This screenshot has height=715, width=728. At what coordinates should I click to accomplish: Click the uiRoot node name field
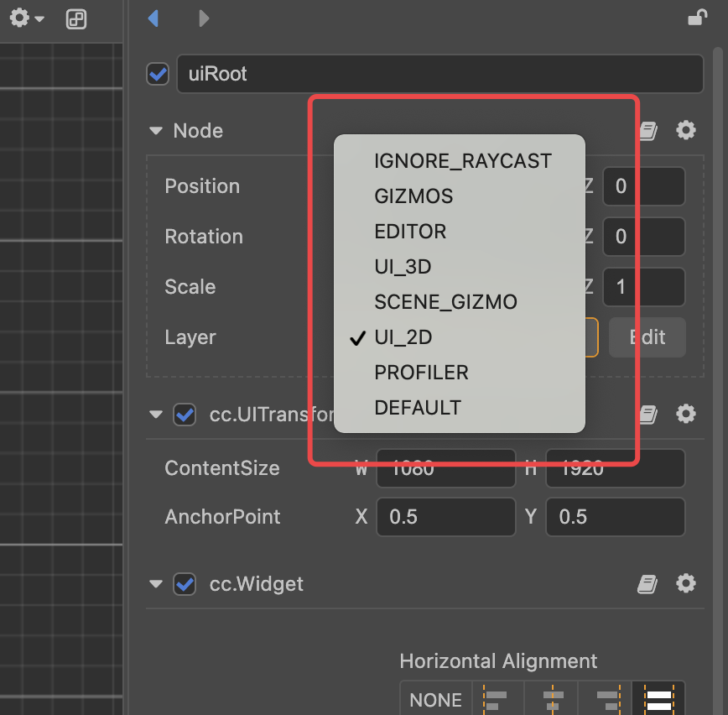(439, 74)
